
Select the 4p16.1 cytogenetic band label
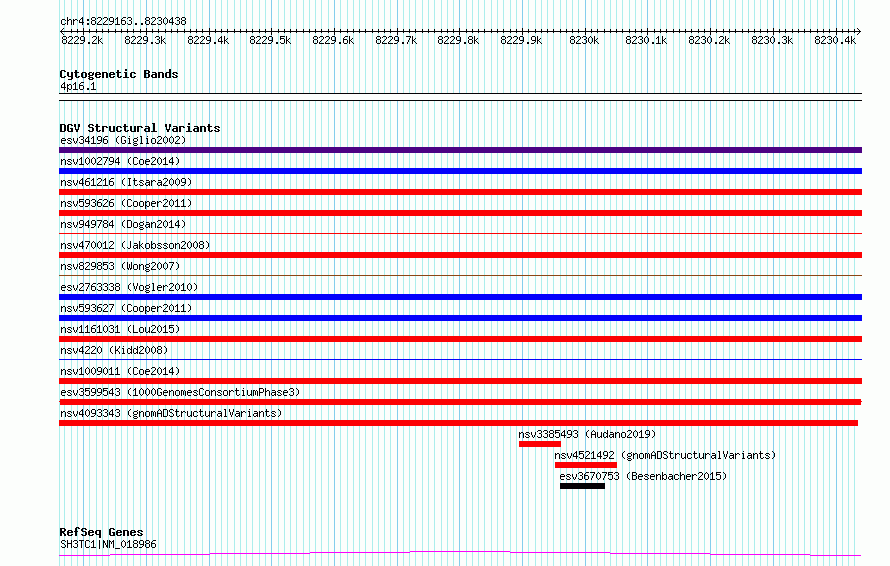tap(78, 86)
